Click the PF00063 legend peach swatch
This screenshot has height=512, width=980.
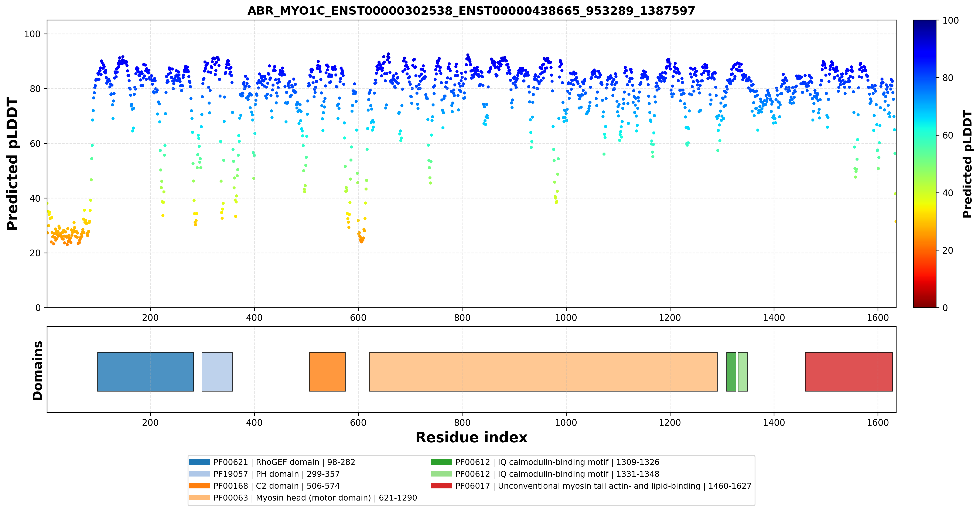(x=199, y=498)
